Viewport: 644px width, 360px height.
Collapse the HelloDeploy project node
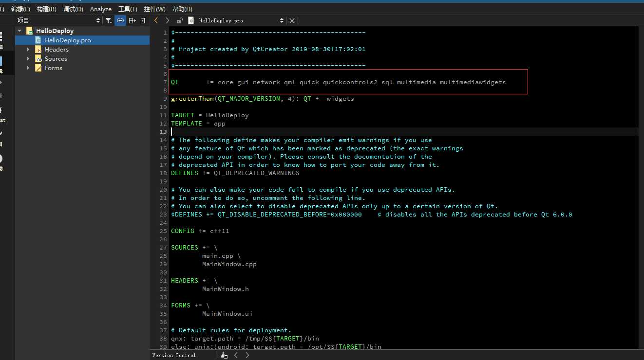(x=20, y=31)
